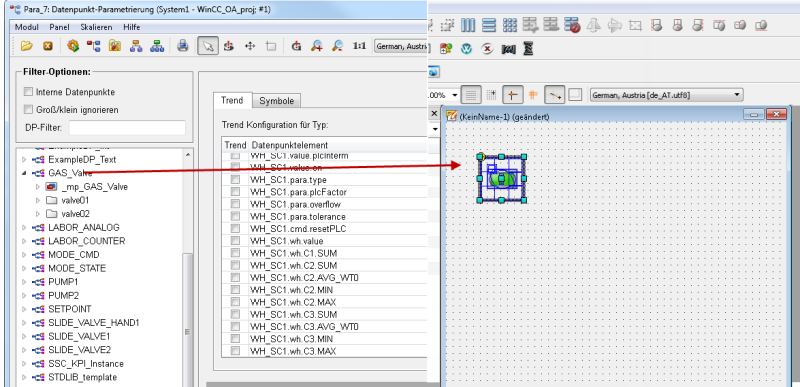Check trend box for WH_SC1.para.type
Viewport: 800px width, 387px height.
(235, 179)
